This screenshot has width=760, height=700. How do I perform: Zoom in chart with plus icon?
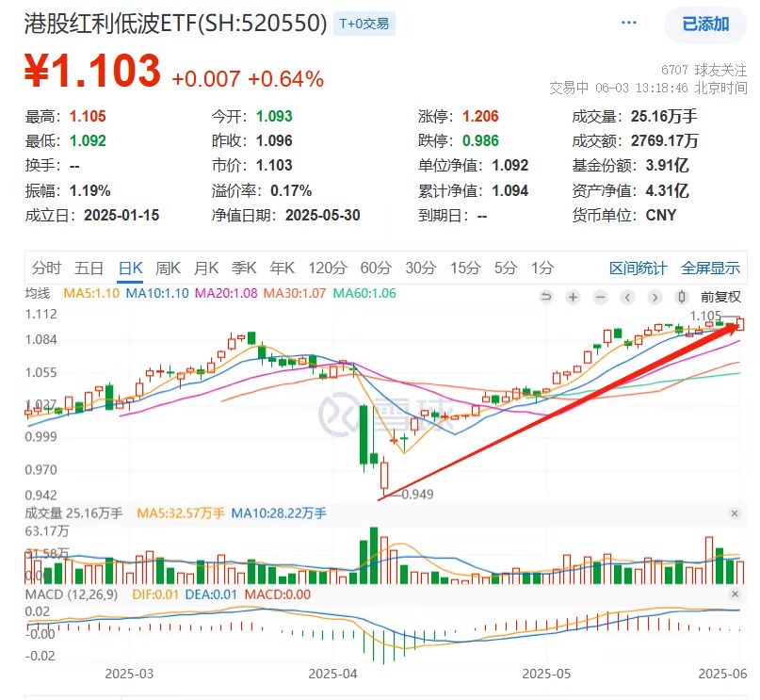pos(573,297)
